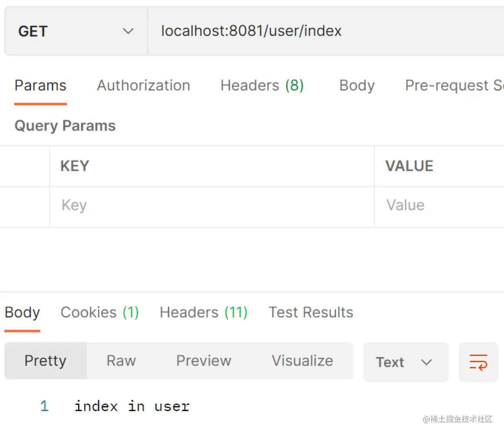Select the request Body tab
Image resolution: width=504 pixels, height=435 pixels.
click(357, 86)
